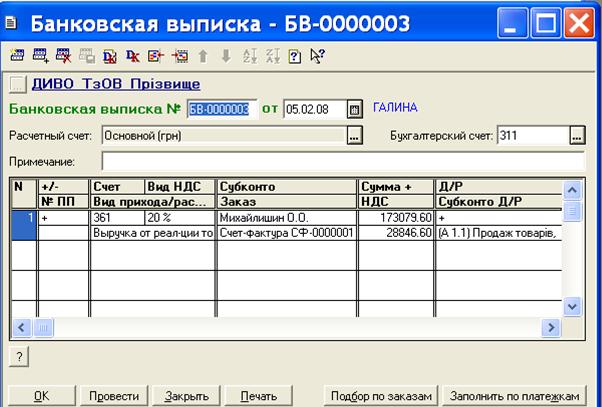602x407 pixels.
Task: Click the Сумма + column header
Action: pos(396,187)
